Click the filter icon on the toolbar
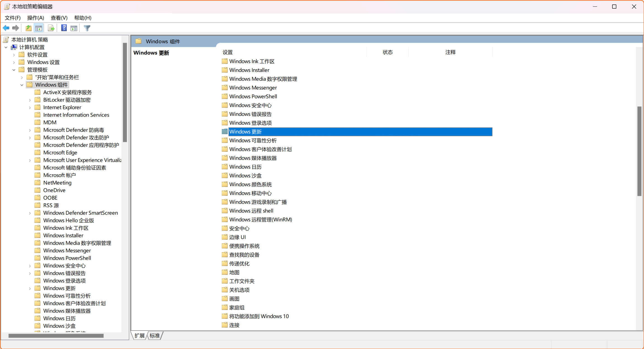The width and height of the screenshot is (644, 349). tap(87, 28)
